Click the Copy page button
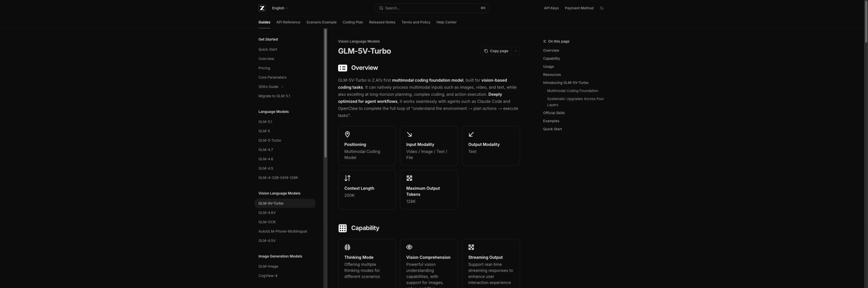 coord(496,51)
